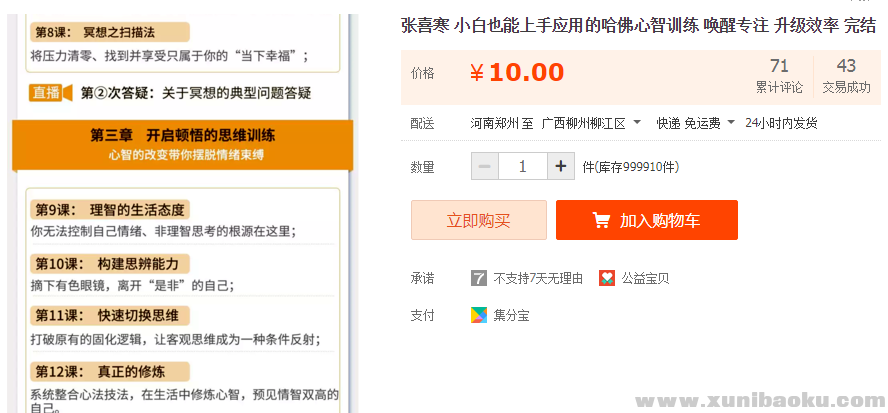
Task: Open the 累计评论 reviews count
Action: (779, 76)
